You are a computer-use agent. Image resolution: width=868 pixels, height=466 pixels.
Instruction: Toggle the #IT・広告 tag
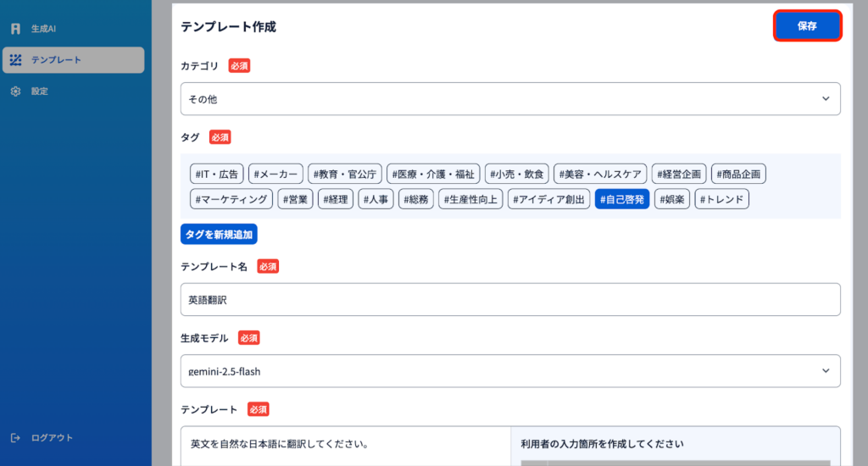[216, 174]
